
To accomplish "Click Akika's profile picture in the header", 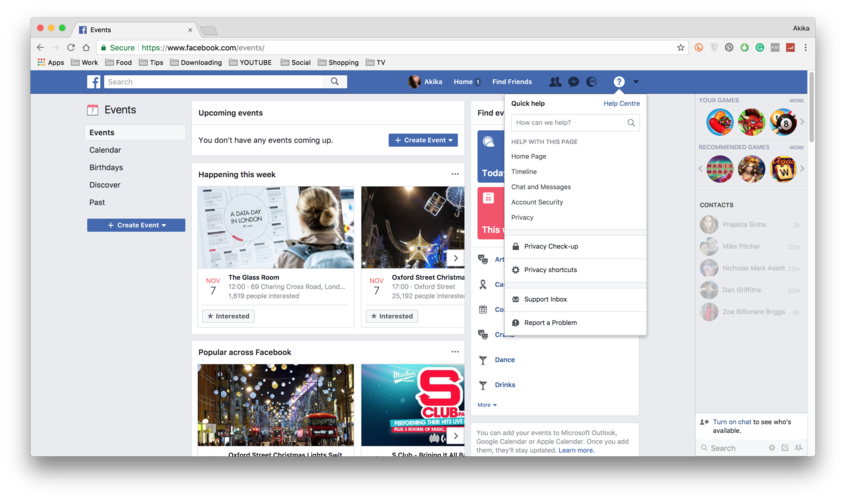I will pyautogui.click(x=414, y=81).
